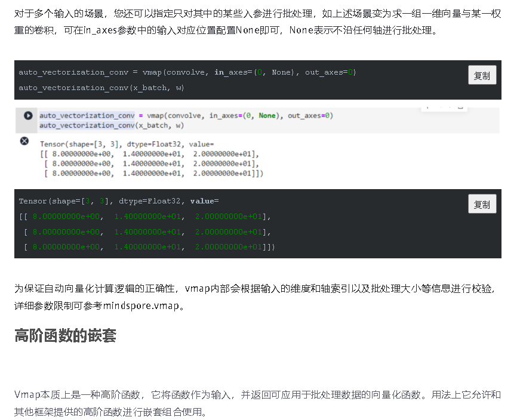This screenshot has height=420, width=520.
Task: Click the 高阶函数的嵌套 section heading
Action: pyautogui.click(x=65, y=336)
